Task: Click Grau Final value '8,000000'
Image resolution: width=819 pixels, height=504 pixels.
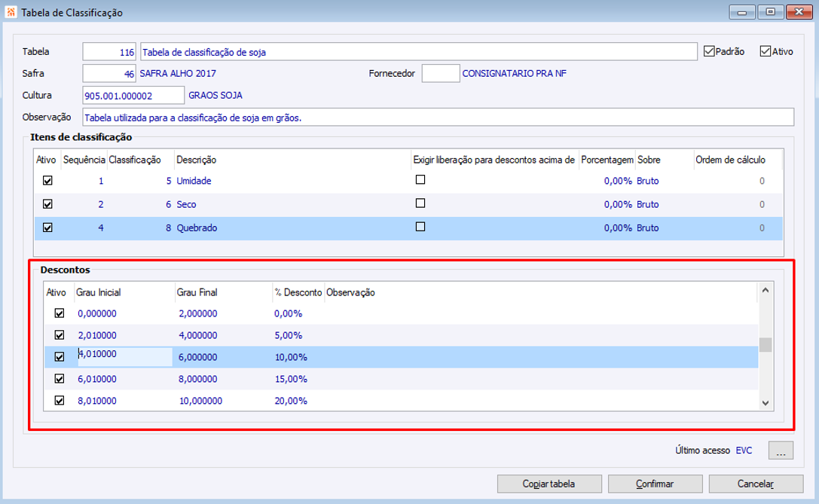Action: pos(198,379)
